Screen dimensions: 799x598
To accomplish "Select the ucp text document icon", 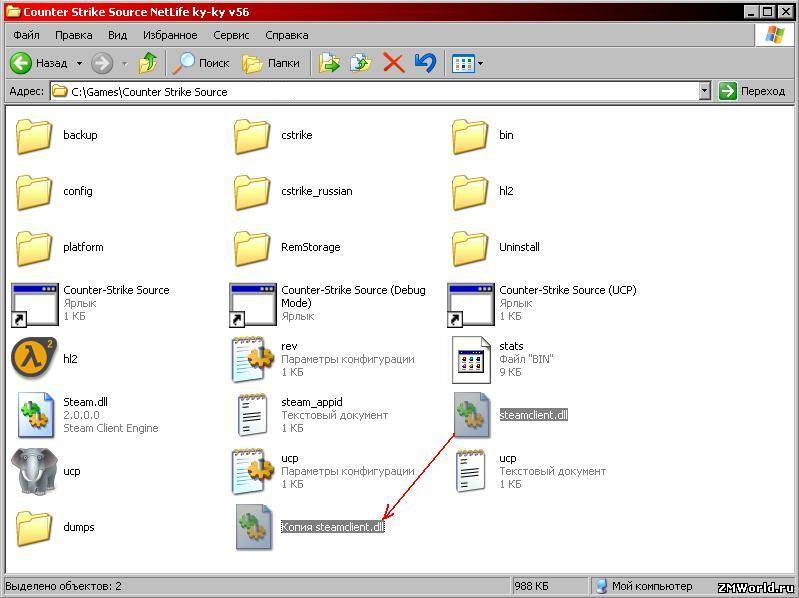I will 470,471.
